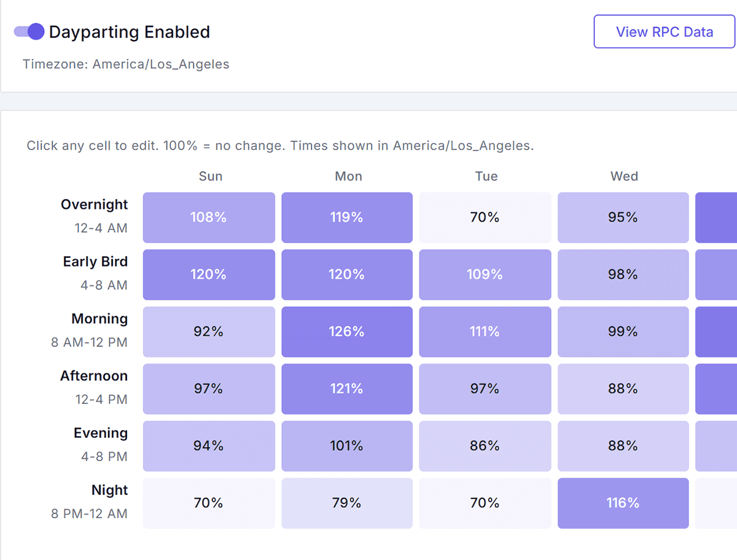Edit Tuesday Evening 86% cell
737x560 pixels.
485,446
